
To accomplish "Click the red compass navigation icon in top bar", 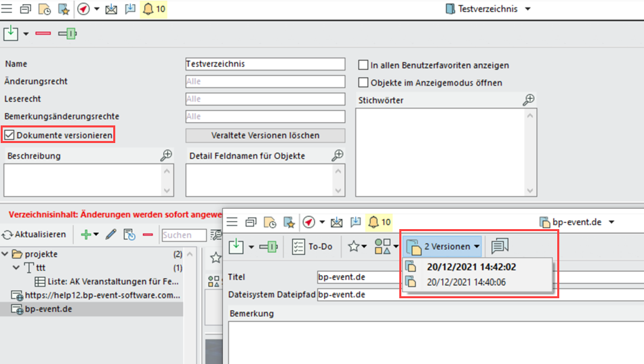I will pyautogui.click(x=84, y=9).
